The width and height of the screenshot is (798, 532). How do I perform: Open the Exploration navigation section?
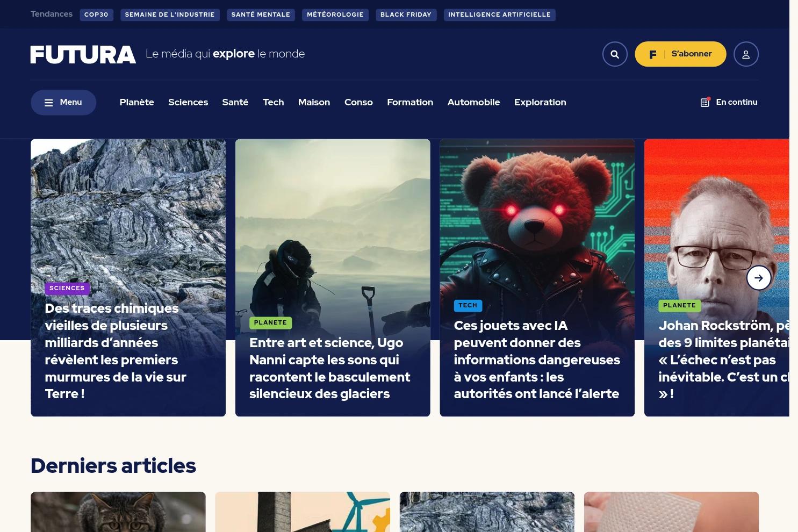click(x=540, y=102)
